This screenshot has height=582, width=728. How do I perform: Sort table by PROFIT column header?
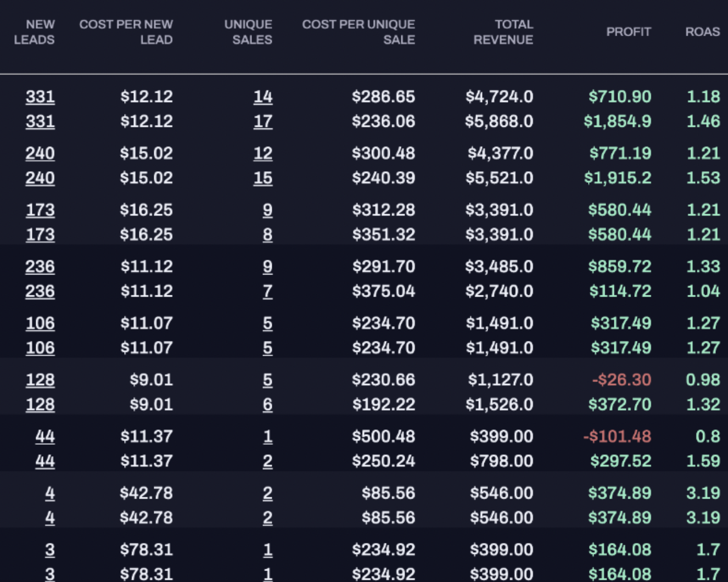coord(628,32)
